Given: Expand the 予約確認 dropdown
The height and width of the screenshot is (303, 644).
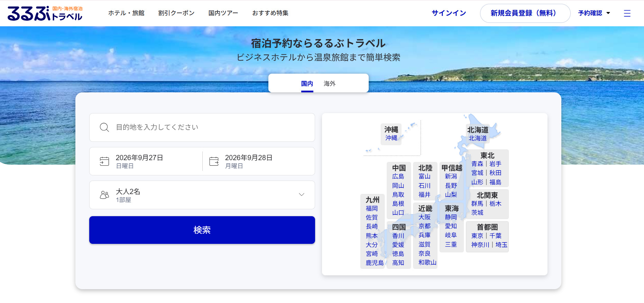Looking at the screenshot, I should click(x=594, y=13).
